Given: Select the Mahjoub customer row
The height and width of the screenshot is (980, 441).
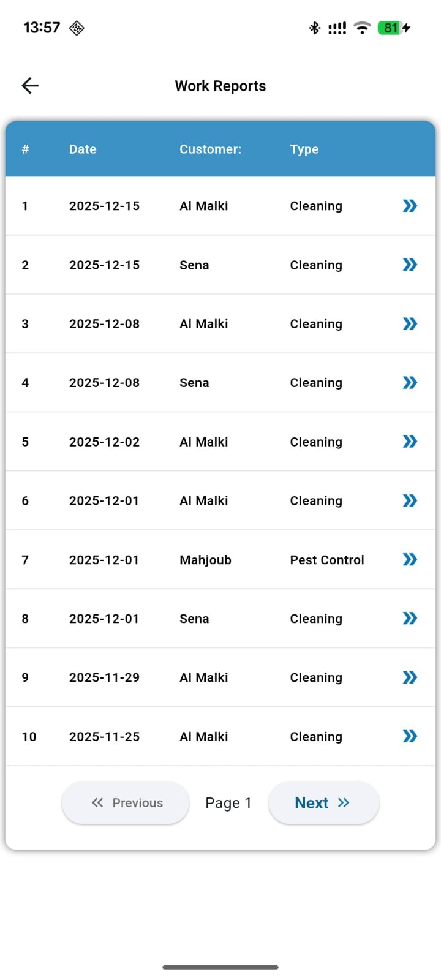Looking at the screenshot, I should tap(205, 560).
